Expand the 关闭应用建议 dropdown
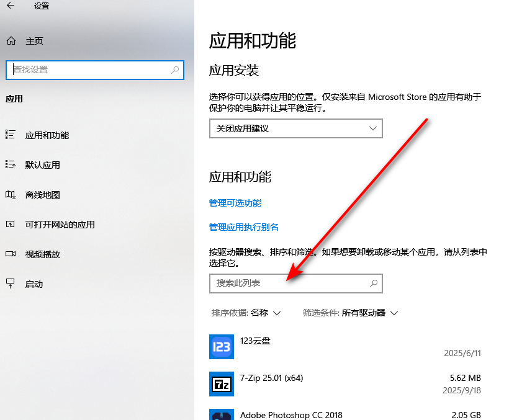Image resolution: width=522 pixels, height=420 pixels. tap(295, 128)
